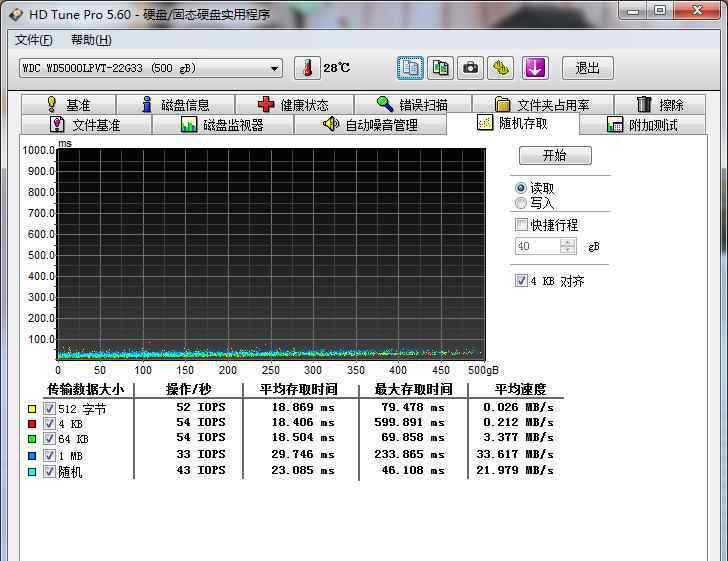This screenshot has width=728, height=561.
Task: Click the random access graph area
Action: coord(271,254)
